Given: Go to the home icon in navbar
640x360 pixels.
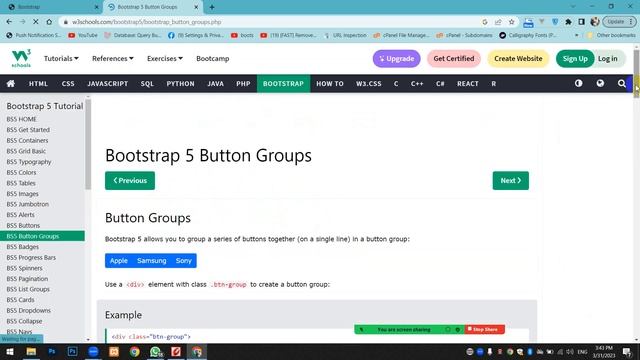Looking at the screenshot, I should point(11,84).
